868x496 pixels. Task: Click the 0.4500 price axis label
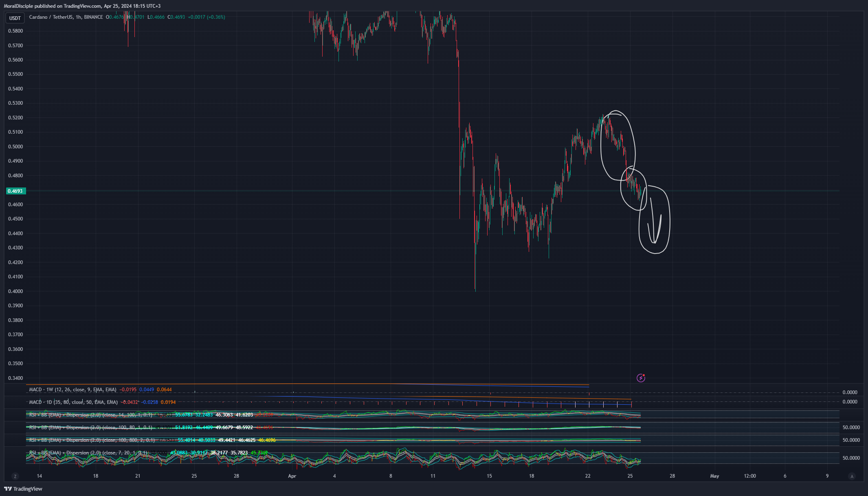[15, 219]
